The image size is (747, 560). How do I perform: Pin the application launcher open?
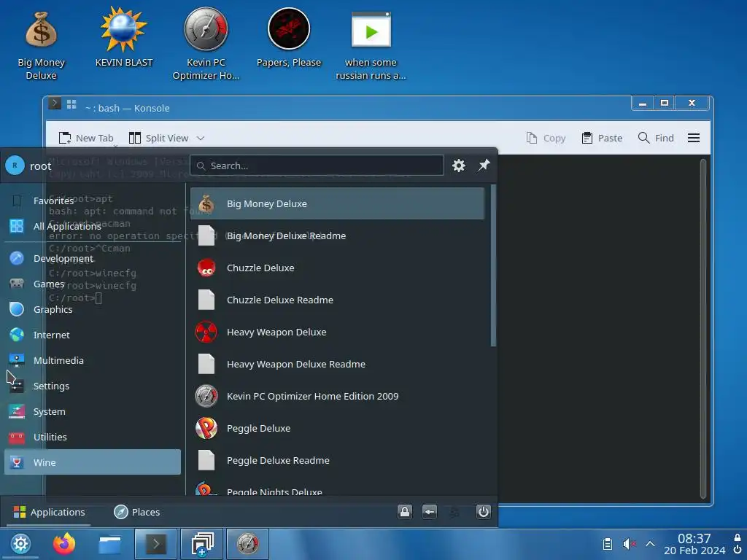click(484, 166)
